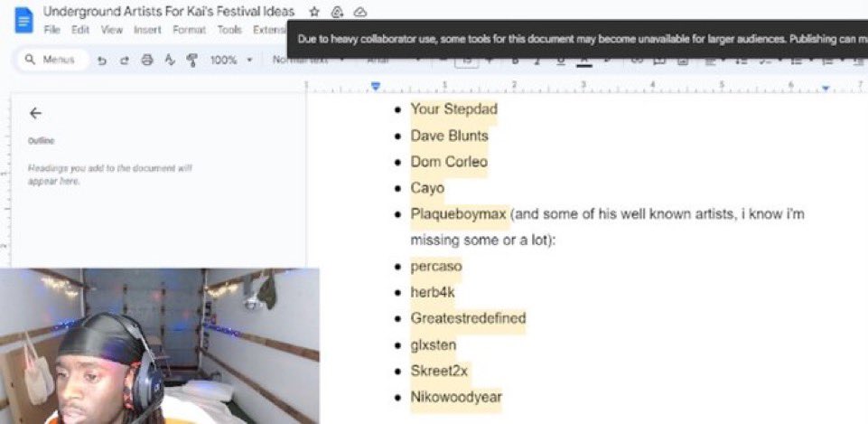
Task: Click the 'Skreet2x' bullet entry
Action: coord(438,371)
